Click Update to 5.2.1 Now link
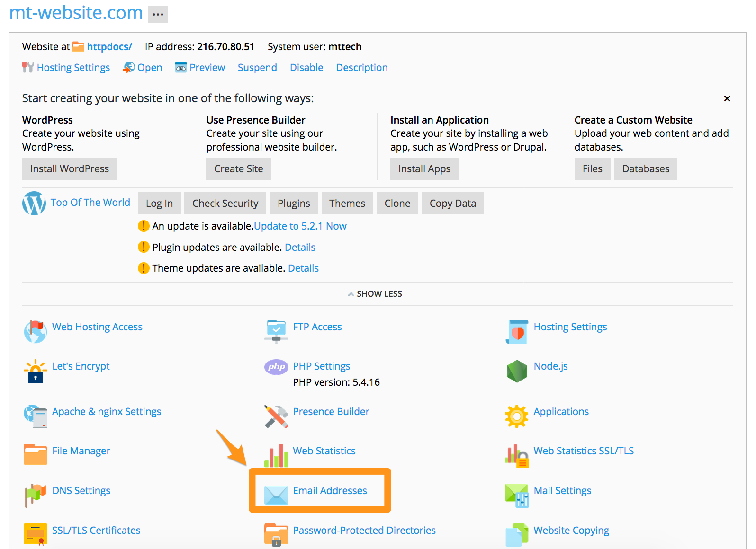 coord(300,226)
